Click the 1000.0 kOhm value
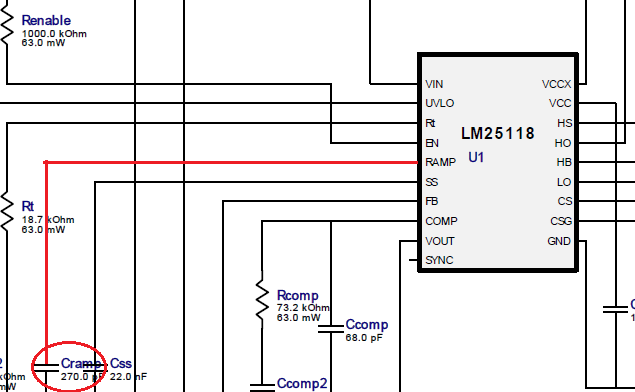 (x=54, y=34)
